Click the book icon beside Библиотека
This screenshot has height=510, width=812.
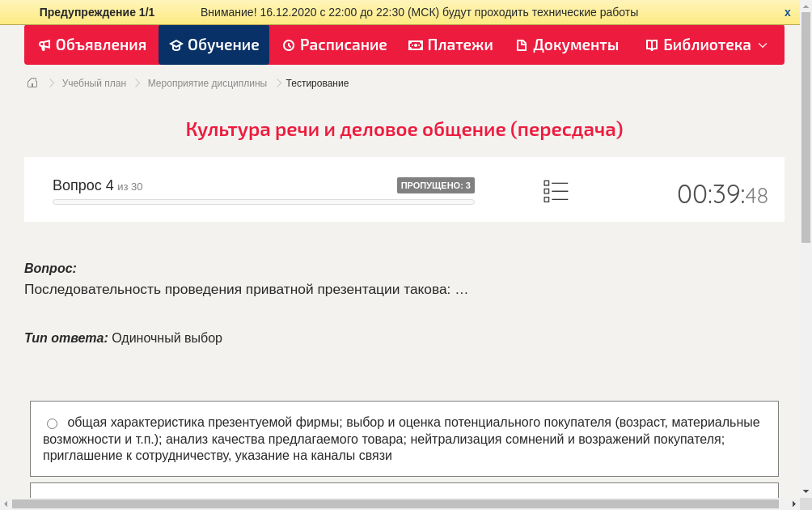tap(651, 45)
